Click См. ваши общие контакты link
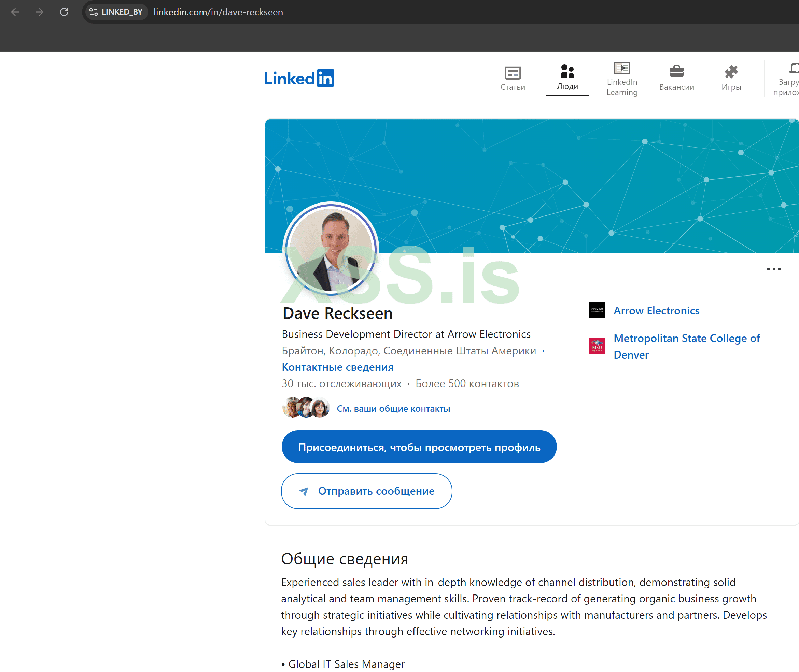The image size is (799, 672). pyautogui.click(x=393, y=409)
